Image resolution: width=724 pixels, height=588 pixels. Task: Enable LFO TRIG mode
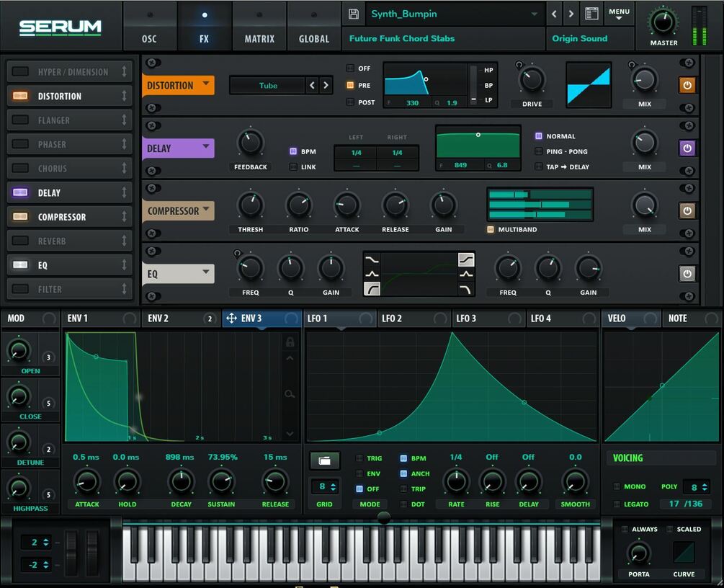pos(359,458)
